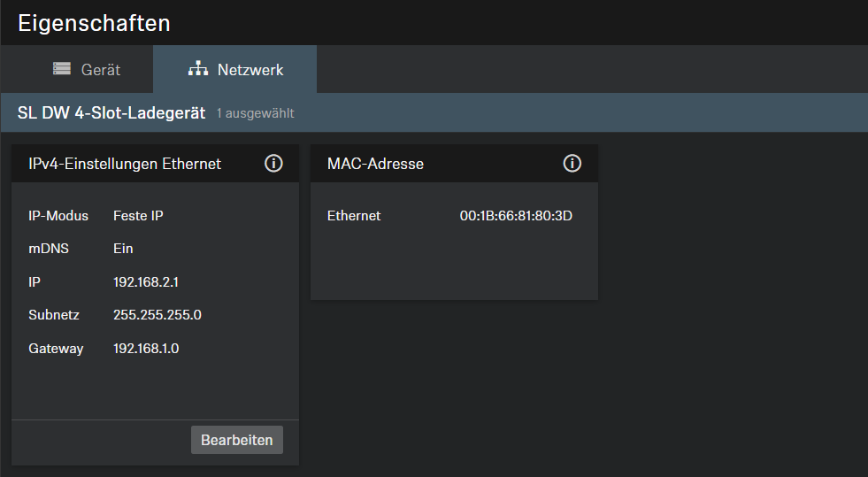Click the '1 ausgewählt' selection text
This screenshot has width=868, height=477.
tap(255, 114)
